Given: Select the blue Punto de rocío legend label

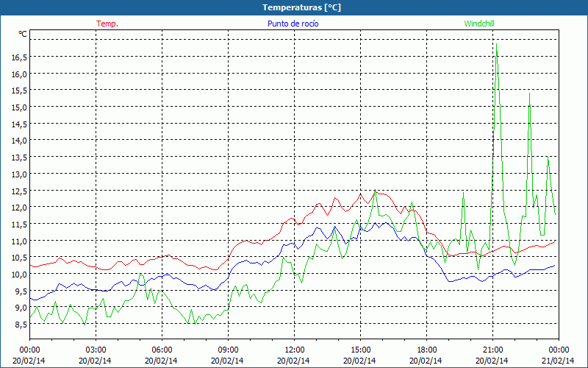Looking at the screenshot, I should [x=293, y=24].
